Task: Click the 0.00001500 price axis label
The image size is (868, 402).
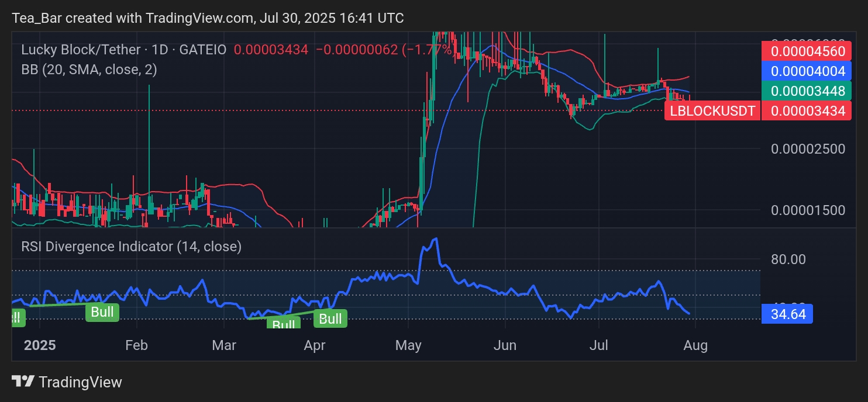Action: point(808,210)
